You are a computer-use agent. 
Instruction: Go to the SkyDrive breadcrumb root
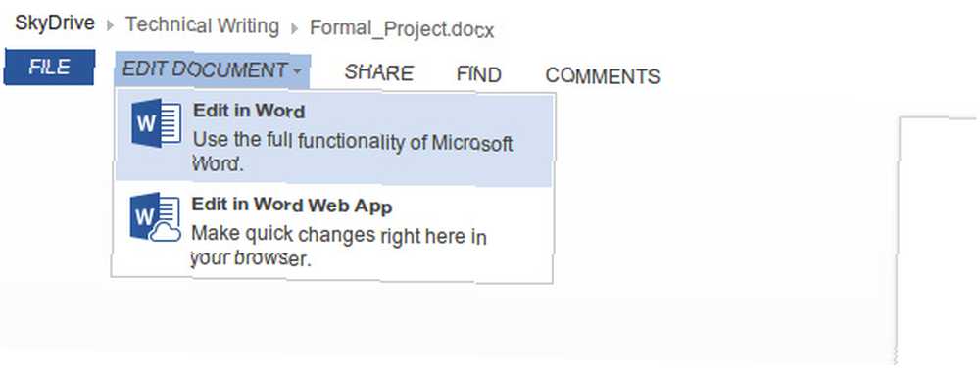[x=55, y=23]
